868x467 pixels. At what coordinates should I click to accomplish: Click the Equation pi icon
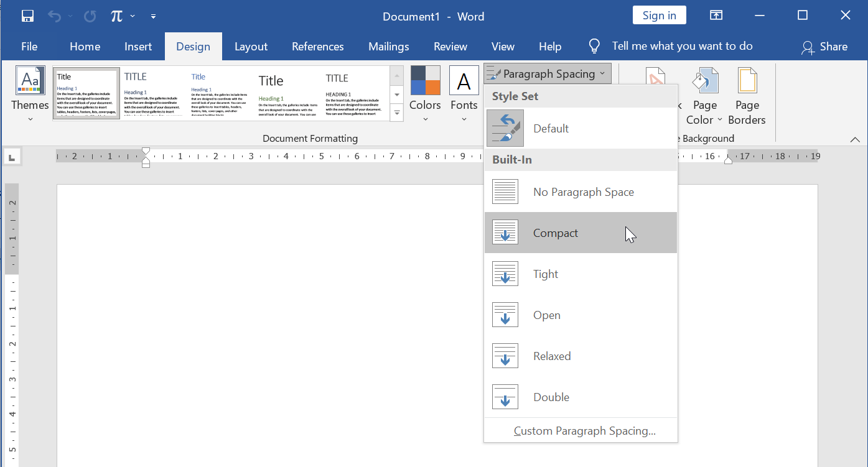pos(116,16)
